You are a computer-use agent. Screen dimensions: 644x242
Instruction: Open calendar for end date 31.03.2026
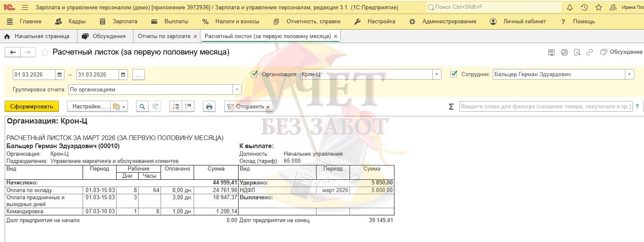123,74
